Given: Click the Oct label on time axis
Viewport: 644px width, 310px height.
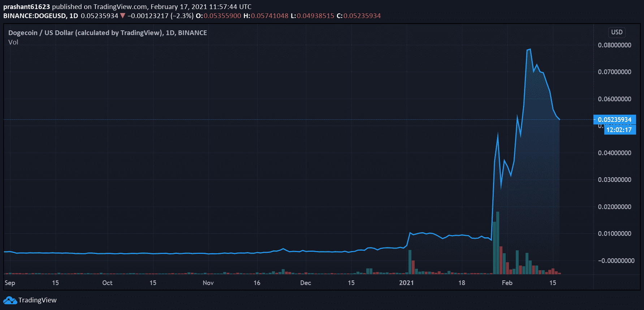Looking at the screenshot, I should tap(107, 283).
